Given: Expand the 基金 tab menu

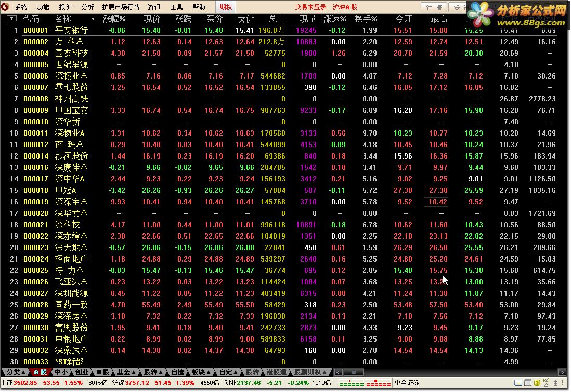Looking at the screenshot, I should [x=126, y=372].
